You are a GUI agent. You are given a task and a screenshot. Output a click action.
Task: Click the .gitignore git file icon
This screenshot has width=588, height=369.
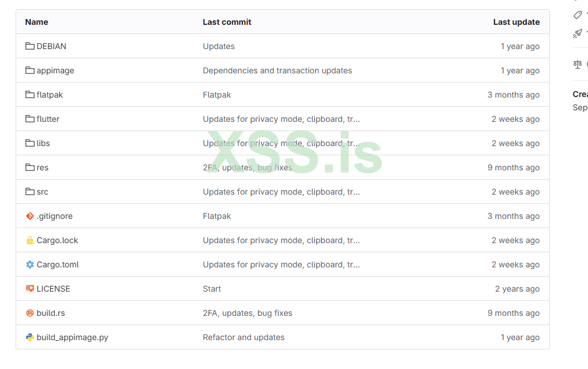tap(30, 216)
